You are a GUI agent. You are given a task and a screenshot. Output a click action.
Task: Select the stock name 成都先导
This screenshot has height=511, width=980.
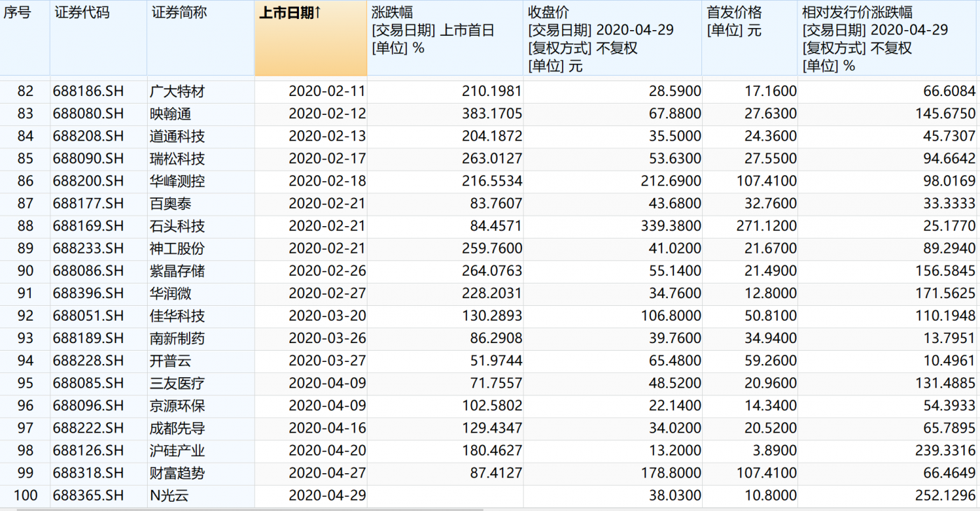tap(177, 428)
